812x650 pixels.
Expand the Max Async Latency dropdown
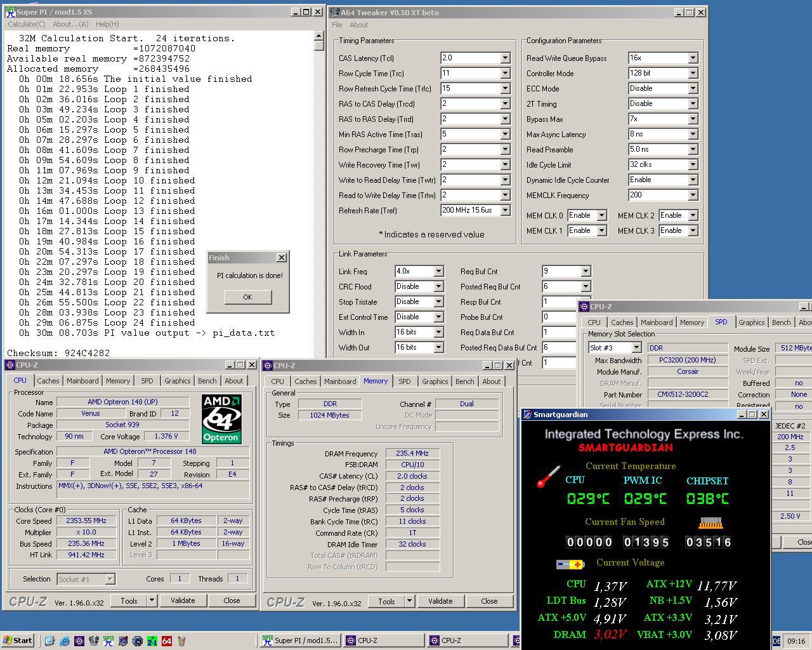click(x=693, y=134)
